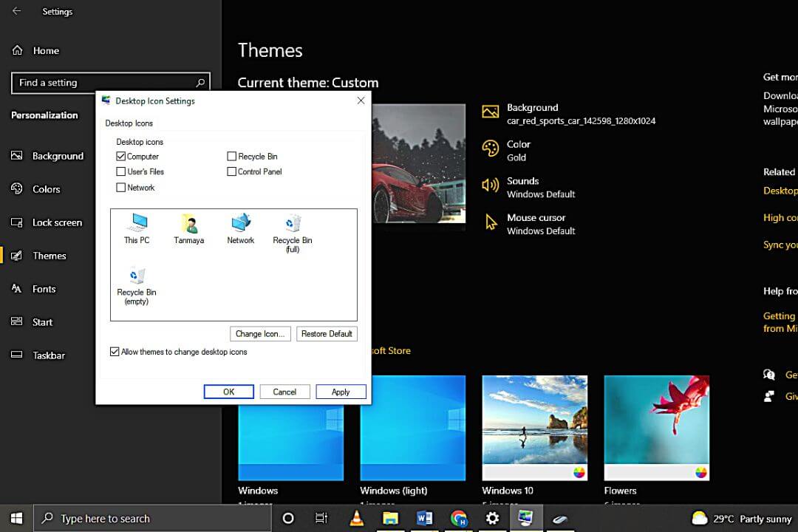
Task: Uncheck Allow themes to change desktop icons
Action: [115, 352]
